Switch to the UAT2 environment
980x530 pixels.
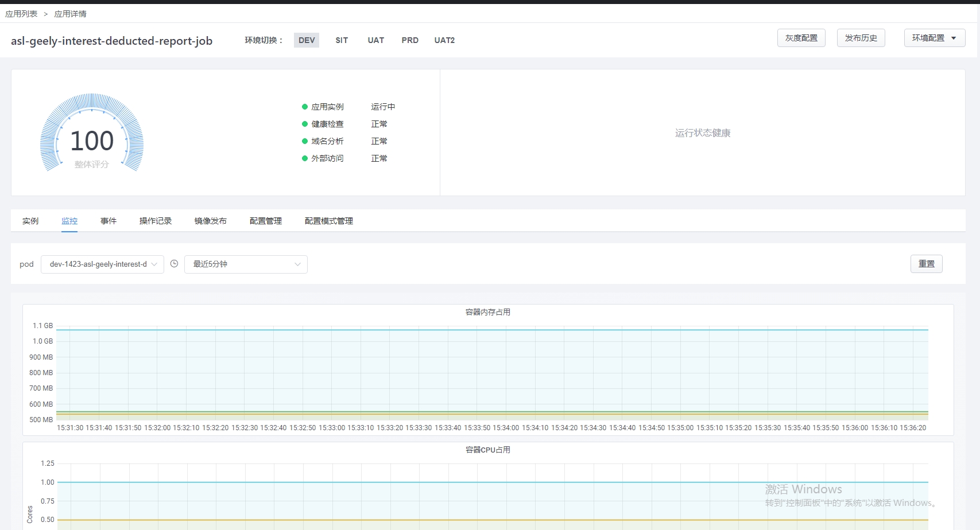pyautogui.click(x=444, y=40)
